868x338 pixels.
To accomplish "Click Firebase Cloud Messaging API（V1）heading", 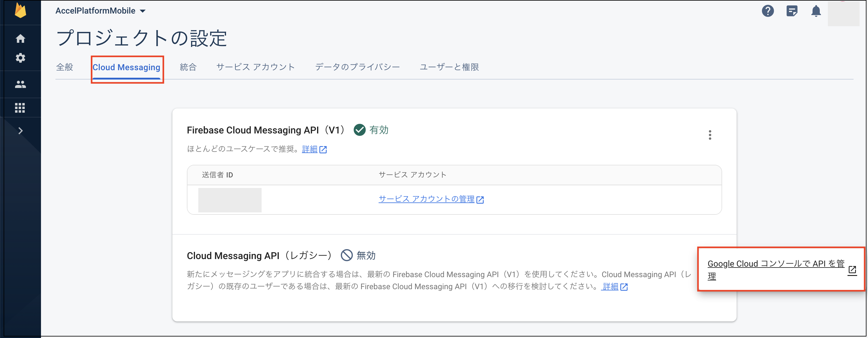I will point(266,130).
